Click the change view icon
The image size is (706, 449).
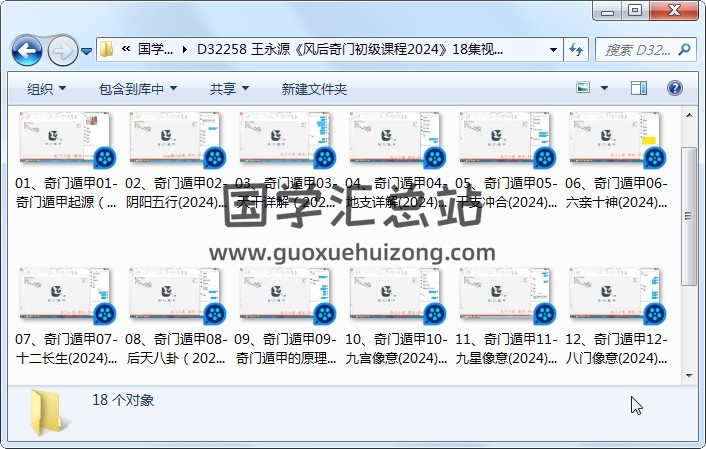coord(584,89)
